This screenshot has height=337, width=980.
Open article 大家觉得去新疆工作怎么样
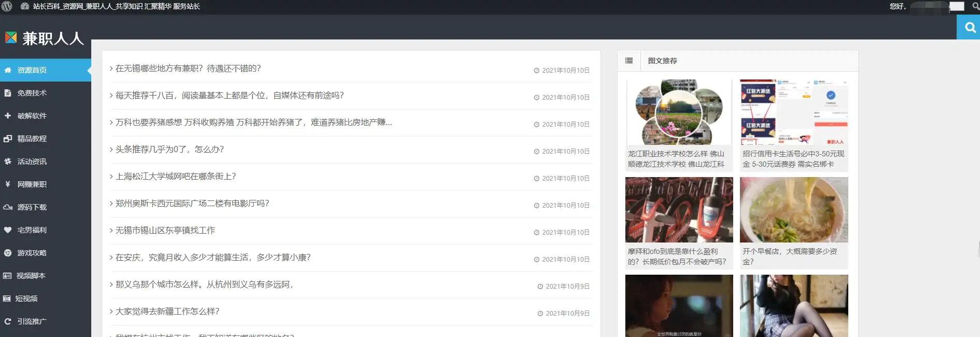(x=167, y=312)
